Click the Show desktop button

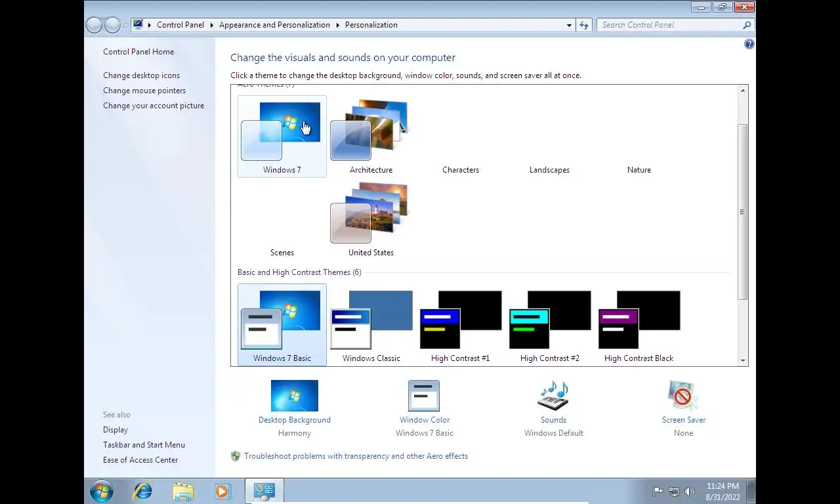pyautogui.click(x=751, y=492)
